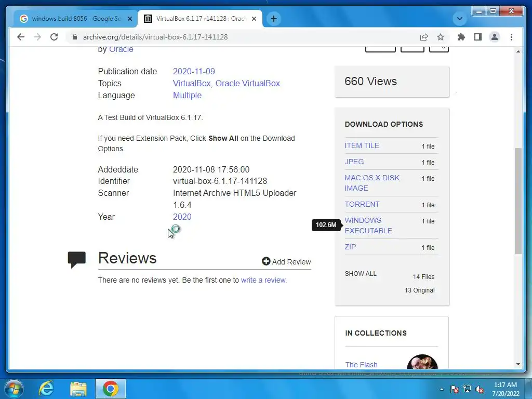Open the Oracle VirtualBox topic link
Screen dimensions: 532x399
(x=248, y=84)
